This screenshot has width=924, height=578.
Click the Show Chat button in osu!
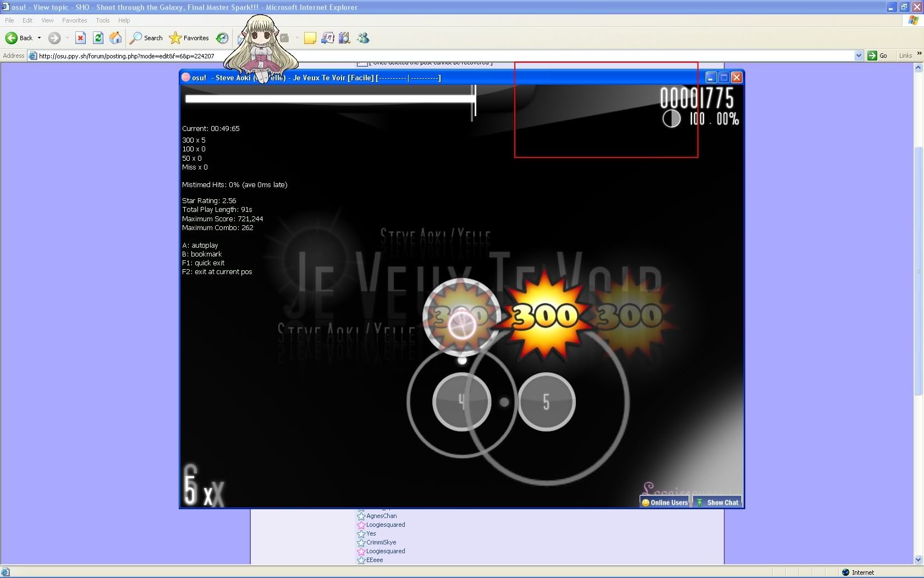717,502
